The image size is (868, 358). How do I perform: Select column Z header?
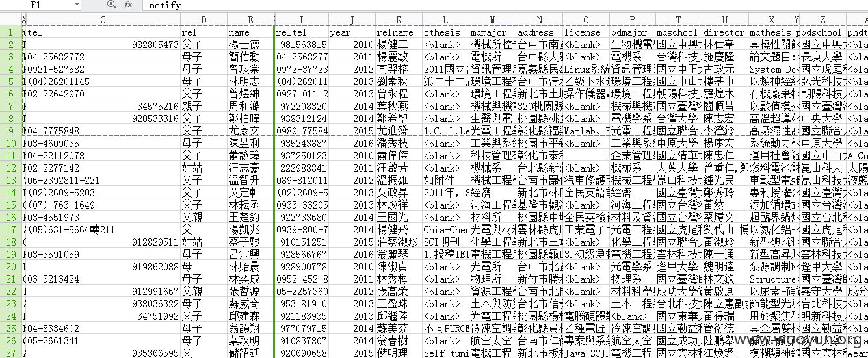[822, 20]
